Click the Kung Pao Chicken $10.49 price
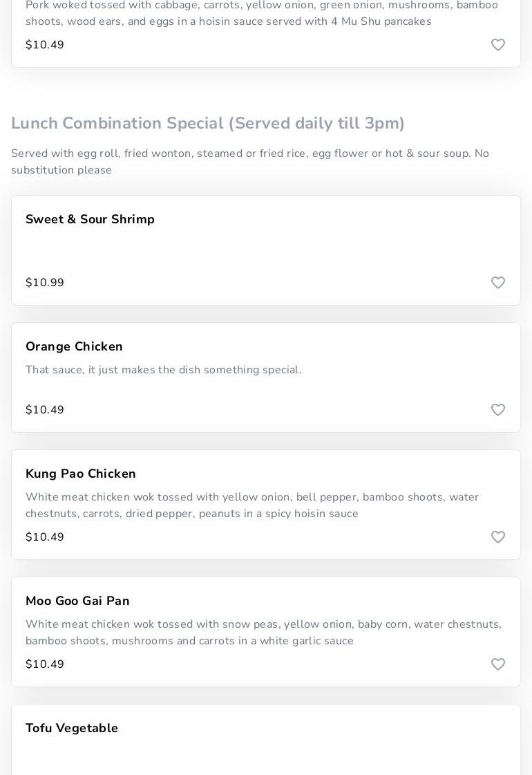This screenshot has width=532, height=775. pyautogui.click(x=45, y=537)
